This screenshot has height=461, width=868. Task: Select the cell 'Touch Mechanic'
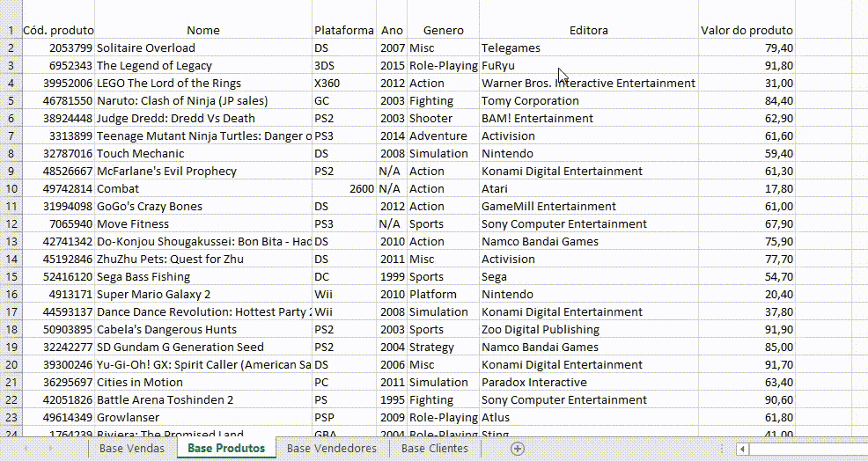203,154
